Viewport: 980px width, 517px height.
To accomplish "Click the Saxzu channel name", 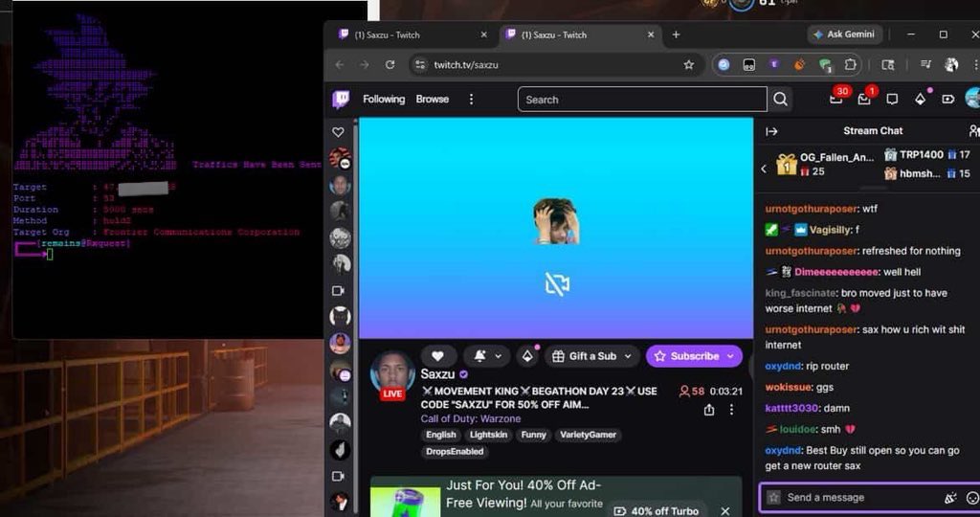I will 437,373.
